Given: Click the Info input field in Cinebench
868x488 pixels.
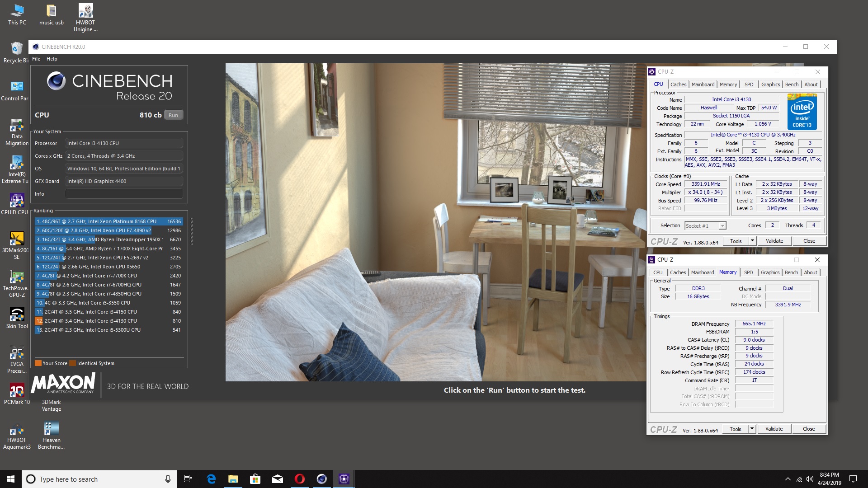Looking at the screenshot, I should (x=124, y=194).
